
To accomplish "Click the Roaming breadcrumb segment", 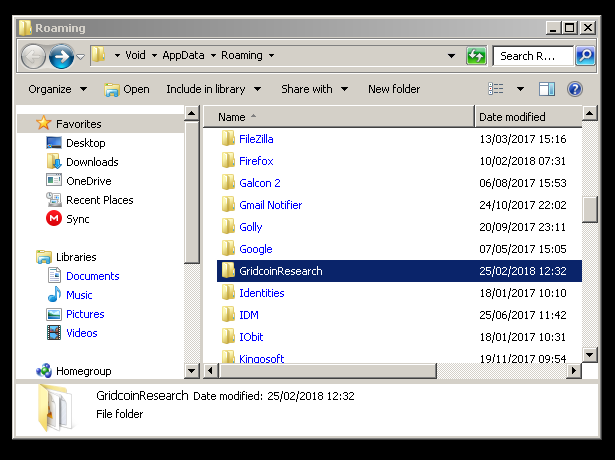I will click(x=242, y=55).
